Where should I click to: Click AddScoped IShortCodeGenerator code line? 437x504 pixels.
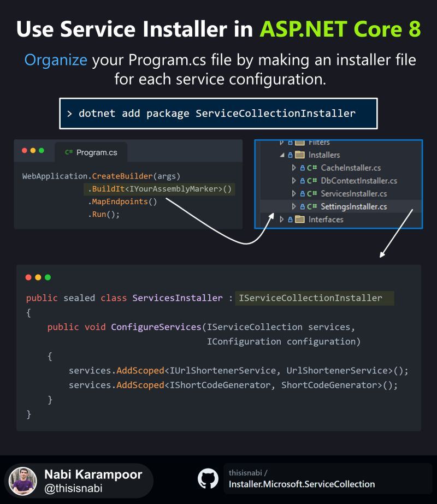(233, 385)
